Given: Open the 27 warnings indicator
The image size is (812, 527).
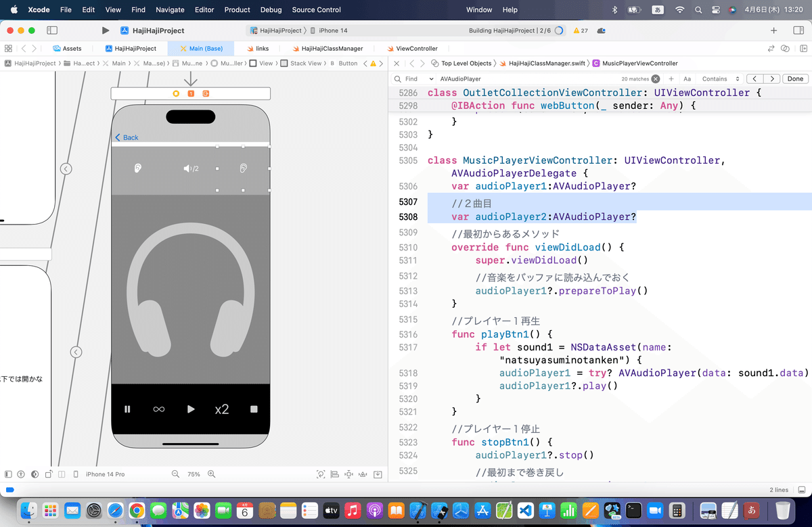Looking at the screenshot, I should 581,30.
